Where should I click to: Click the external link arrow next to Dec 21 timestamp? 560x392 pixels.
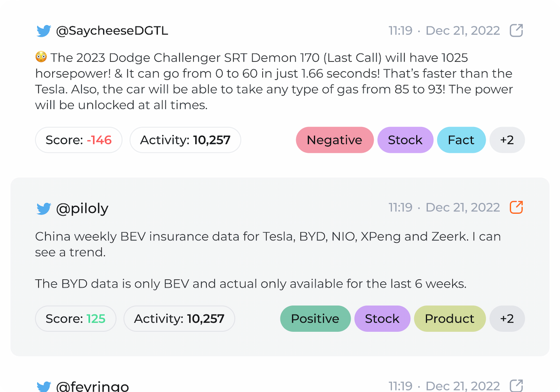(x=516, y=30)
